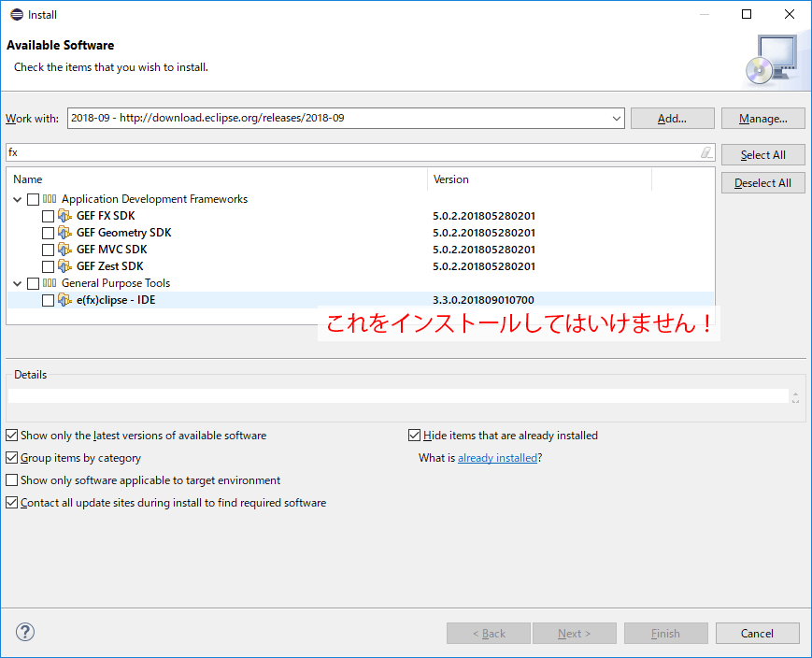This screenshot has width=812, height=658.
Task: Check the General Purpose Tools category checkbox
Action: tap(33, 283)
